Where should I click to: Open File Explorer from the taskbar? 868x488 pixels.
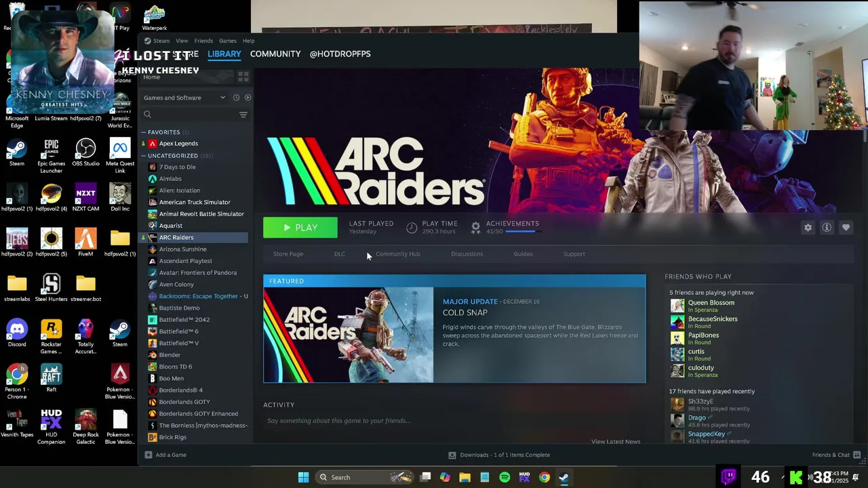(x=465, y=477)
